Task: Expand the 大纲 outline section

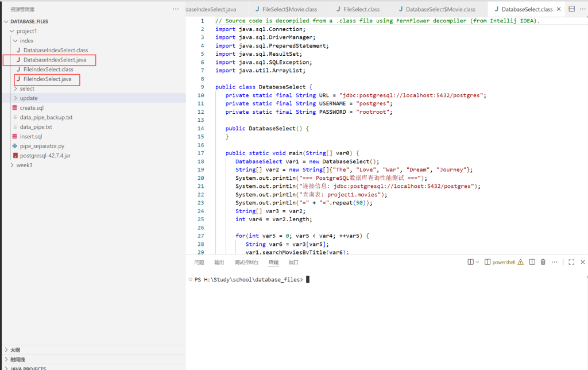Action: [x=15, y=350]
